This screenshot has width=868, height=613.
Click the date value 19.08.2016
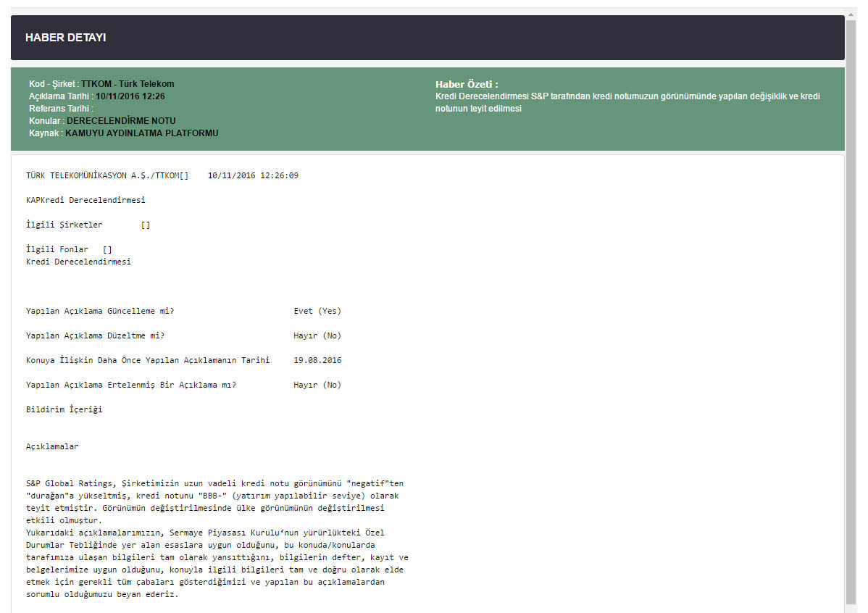pyautogui.click(x=317, y=361)
